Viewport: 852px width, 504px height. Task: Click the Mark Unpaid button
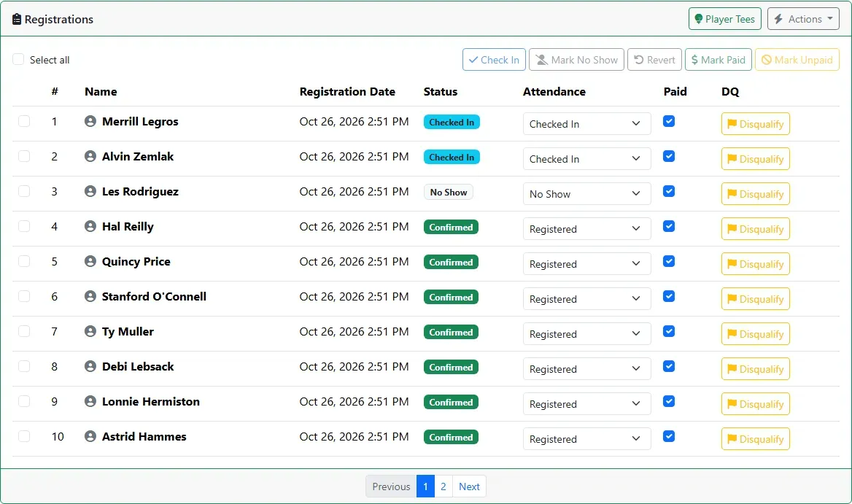pyautogui.click(x=797, y=60)
